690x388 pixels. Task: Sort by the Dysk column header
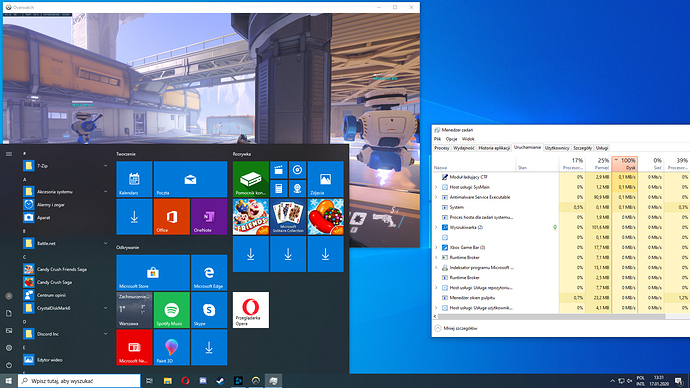(624, 163)
